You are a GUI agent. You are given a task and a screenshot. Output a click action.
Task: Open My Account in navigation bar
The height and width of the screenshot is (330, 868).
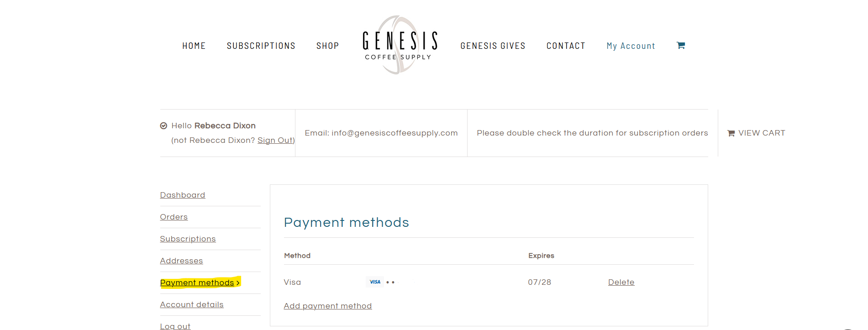click(x=631, y=46)
